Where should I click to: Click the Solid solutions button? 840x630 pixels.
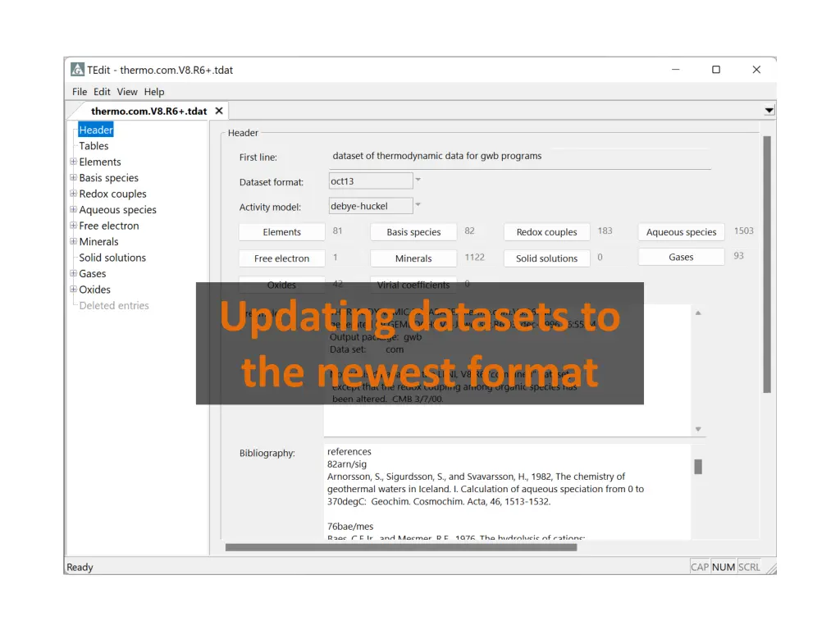point(546,258)
